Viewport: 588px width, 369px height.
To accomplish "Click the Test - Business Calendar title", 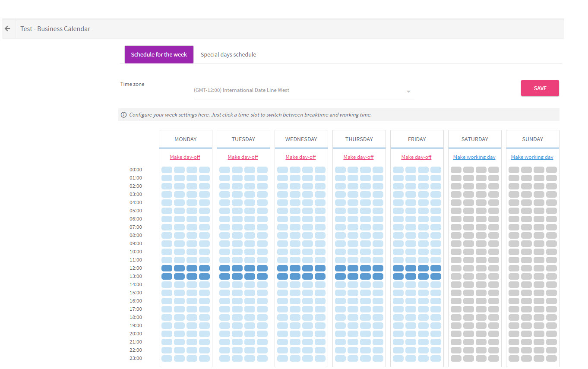I will point(55,29).
